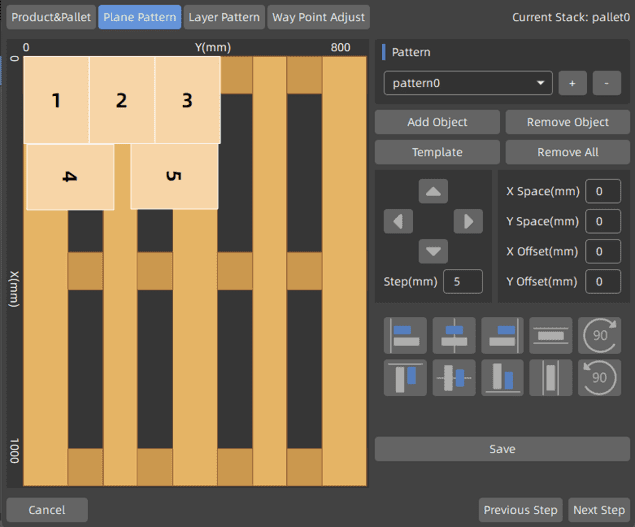Open the Template button
This screenshot has height=527, width=635.
[437, 152]
